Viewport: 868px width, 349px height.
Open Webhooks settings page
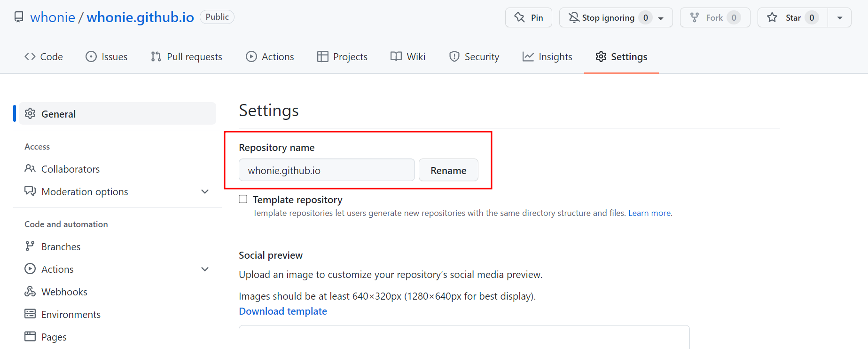point(117,291)
